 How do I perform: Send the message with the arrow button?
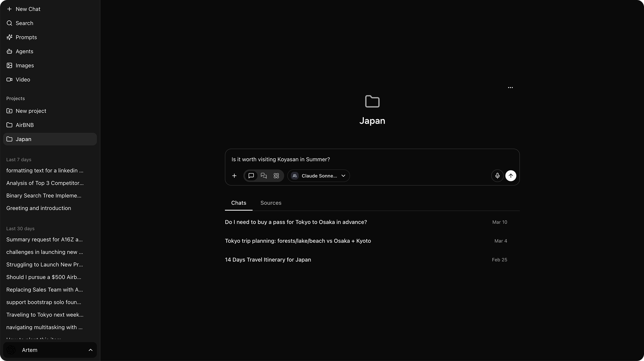coord(511,176)
